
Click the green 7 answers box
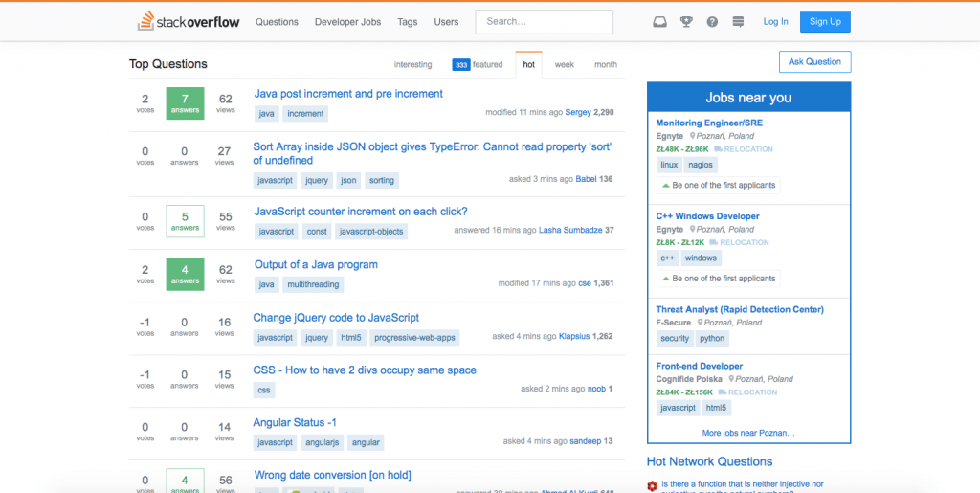[185, 103]
